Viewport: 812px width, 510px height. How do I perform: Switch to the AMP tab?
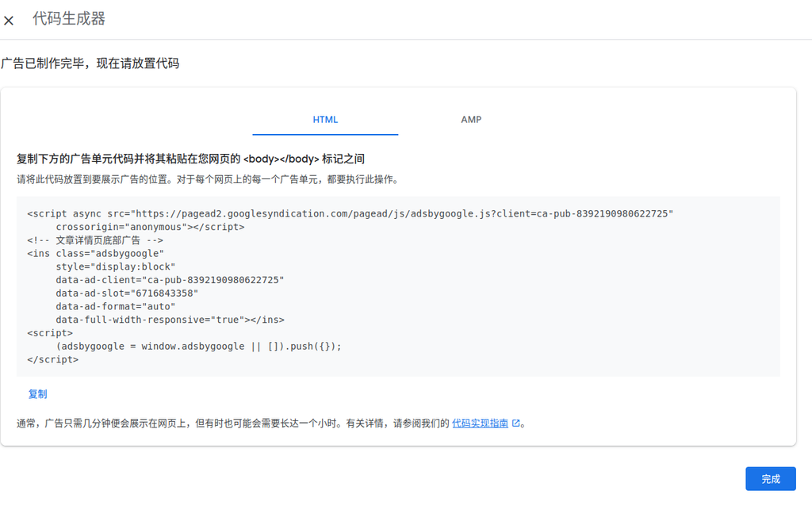pyautogui.click(x=471, y=120)
